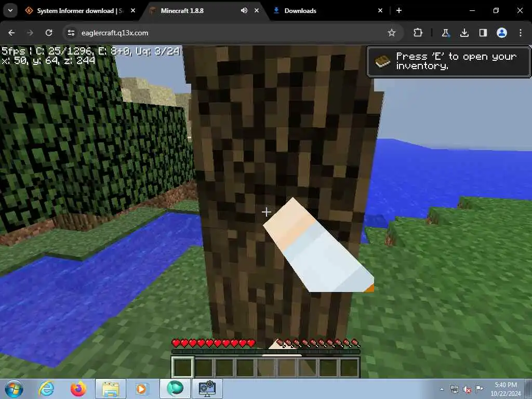532x399 pixels.
Task: Open the Windows Start menu
Action: 14,389
